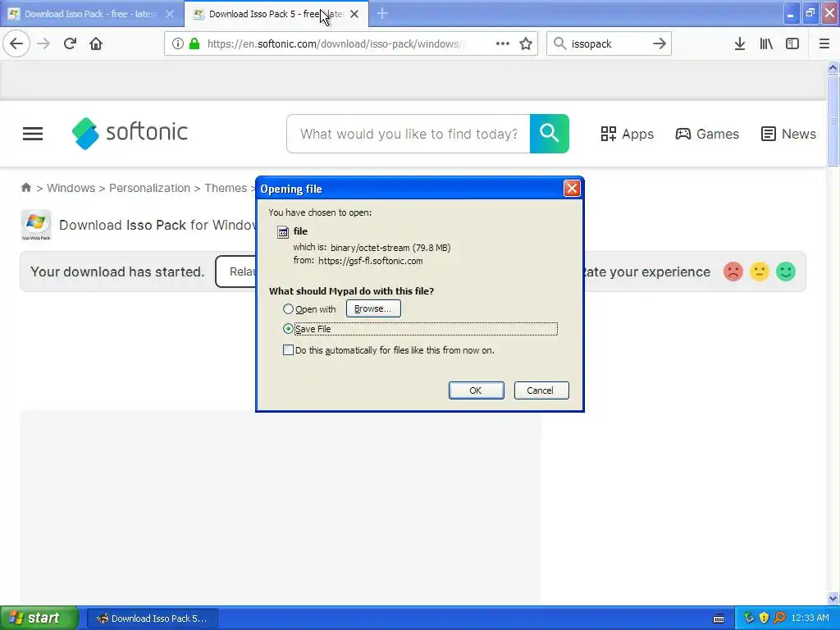This screenshot has width=840, height=630.
Task: Click the vertical scrollbar thumb
Action: point(833,121)
